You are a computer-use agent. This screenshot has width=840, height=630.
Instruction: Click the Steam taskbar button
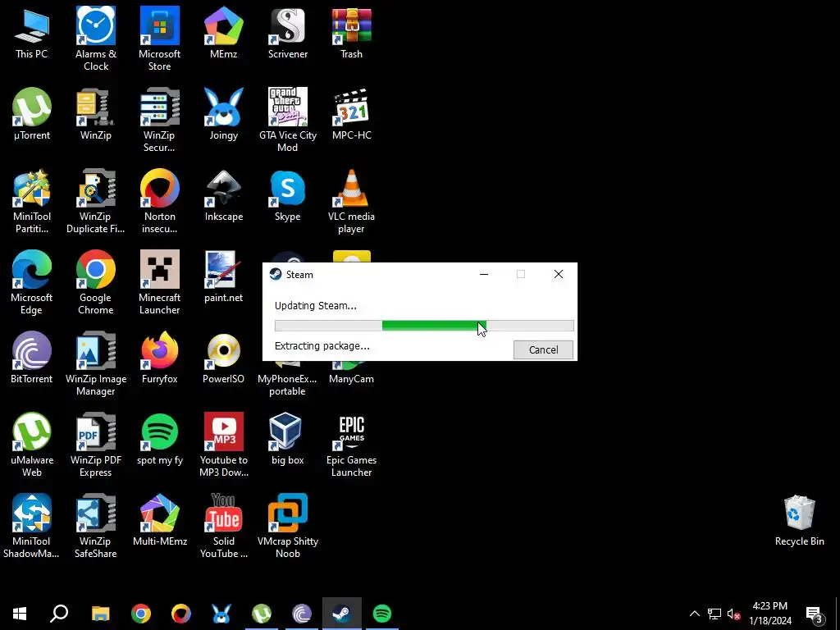[342, 614]
